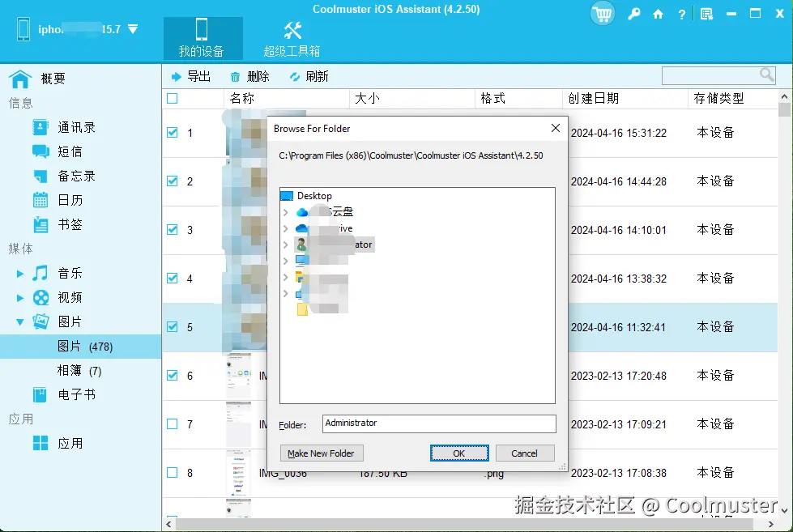Click the 视频 film reel icon
The width and height of the screenshot is (793, 532).
tap(41, 297)
